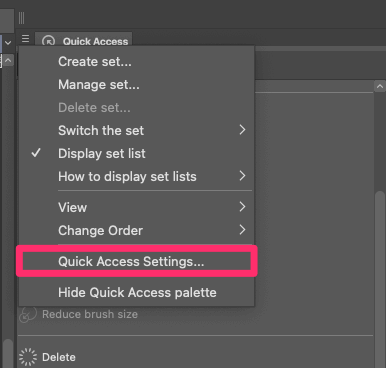Click the Delete command in list
The width and height of the screenshot is (386, 368).
tap(59, 357)
